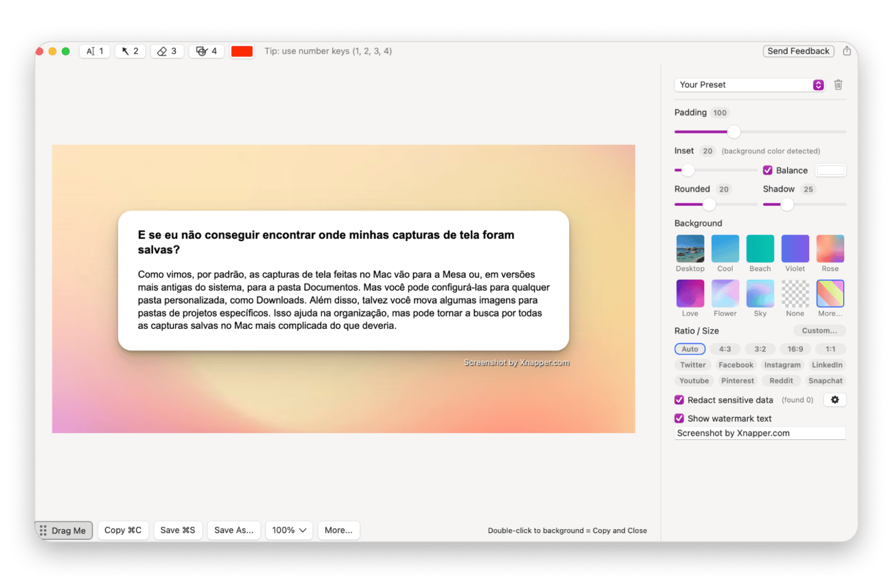Select the Twitter size preset
Screen dimensions: 893x588
tap(693, 365)
